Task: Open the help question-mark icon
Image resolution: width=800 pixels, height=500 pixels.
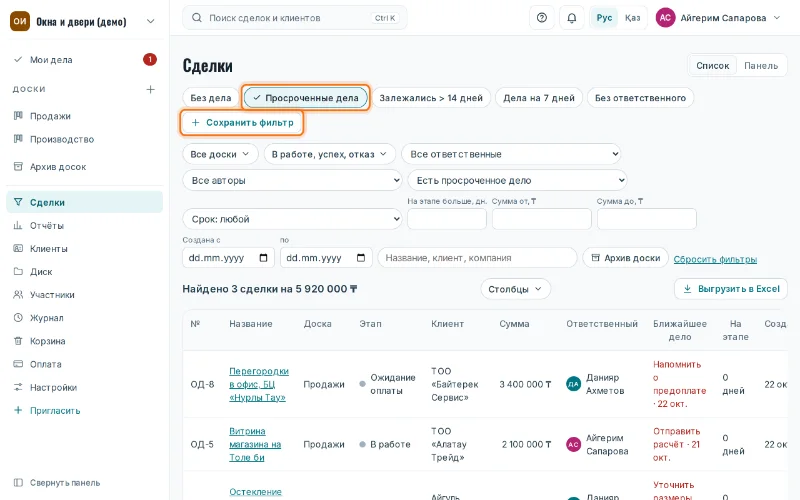Action: [x=542, y=18]
